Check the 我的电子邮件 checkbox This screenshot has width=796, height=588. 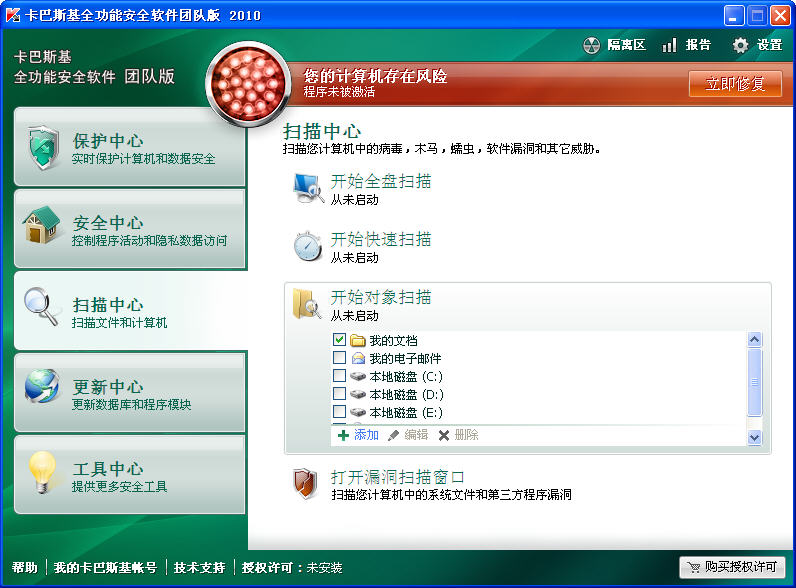[x=339, y=358]
